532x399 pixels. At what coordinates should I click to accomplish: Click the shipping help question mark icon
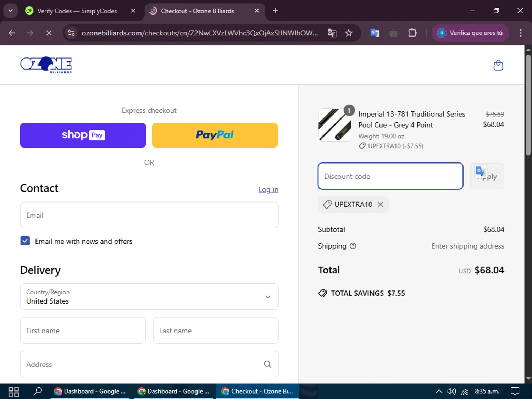(x=353, y=246)
